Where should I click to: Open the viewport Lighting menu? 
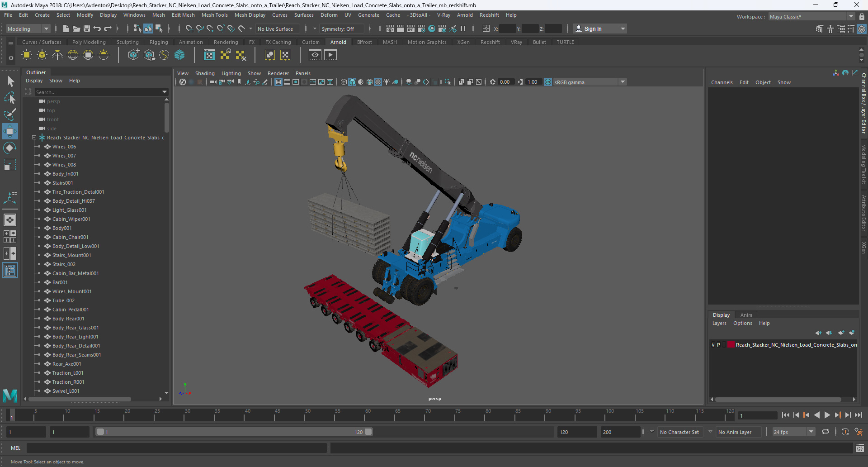click(231, 73)
